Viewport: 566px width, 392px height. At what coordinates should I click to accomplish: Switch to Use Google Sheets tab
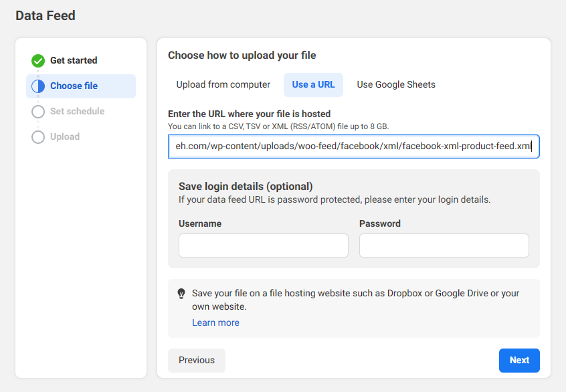click(x=396, y=85)
